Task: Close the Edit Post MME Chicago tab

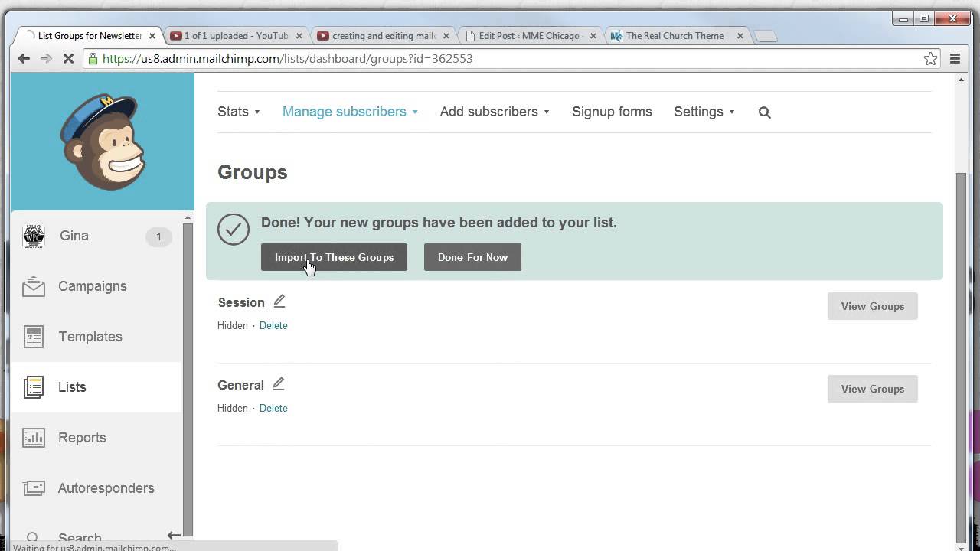Action: pos(593,36)
